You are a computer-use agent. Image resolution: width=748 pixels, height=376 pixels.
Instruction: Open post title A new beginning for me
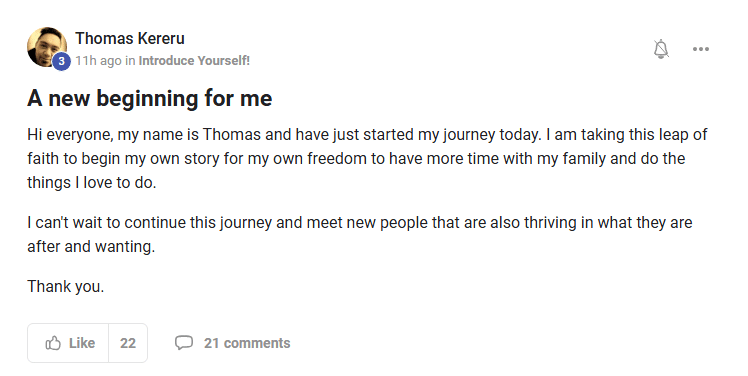click(150, 98)
